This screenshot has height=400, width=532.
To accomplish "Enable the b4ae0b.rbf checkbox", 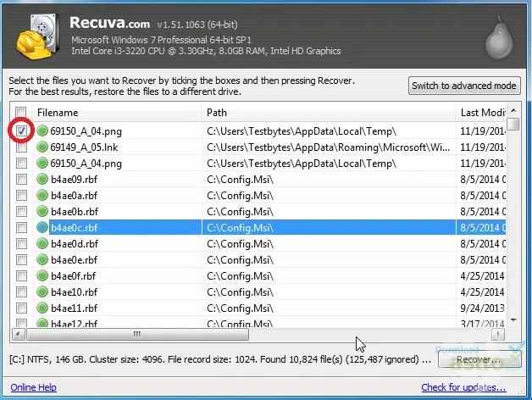I will click(21, 211).
